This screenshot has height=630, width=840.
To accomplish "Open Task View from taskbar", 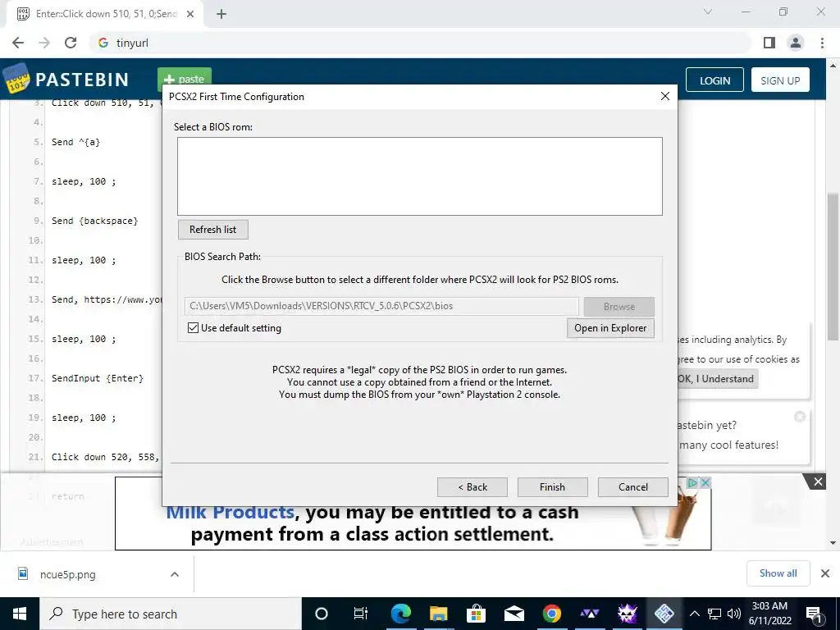I will pos(361,614).
